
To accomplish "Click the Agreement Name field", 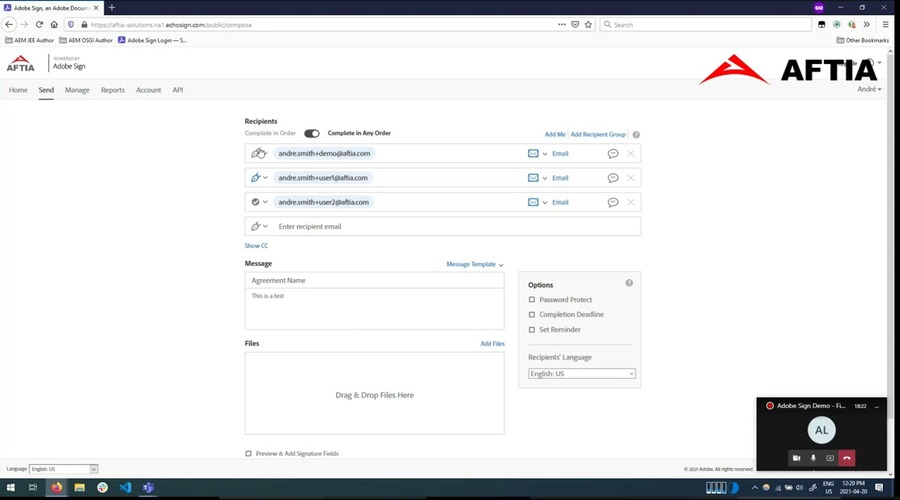I will 374,280.
